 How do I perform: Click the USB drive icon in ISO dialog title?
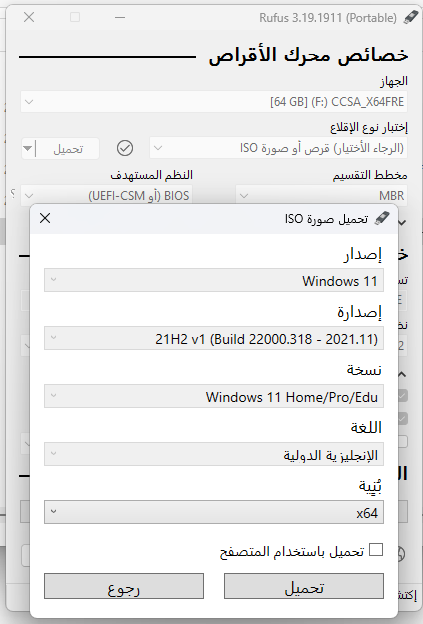382,218
